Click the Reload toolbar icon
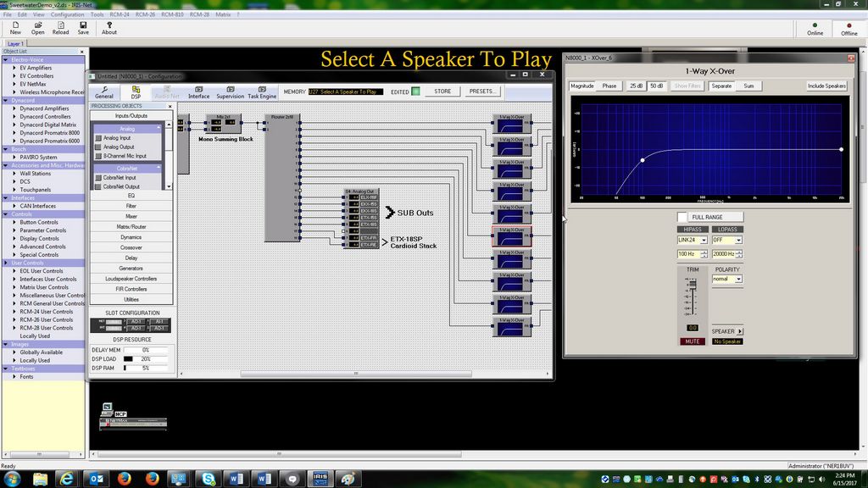The width and height of the screenshot is (868, 488). (60, 28)
